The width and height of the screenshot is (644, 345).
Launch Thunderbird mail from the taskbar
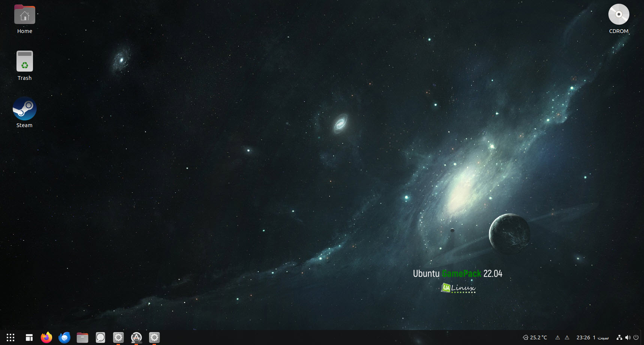(64, 337)
